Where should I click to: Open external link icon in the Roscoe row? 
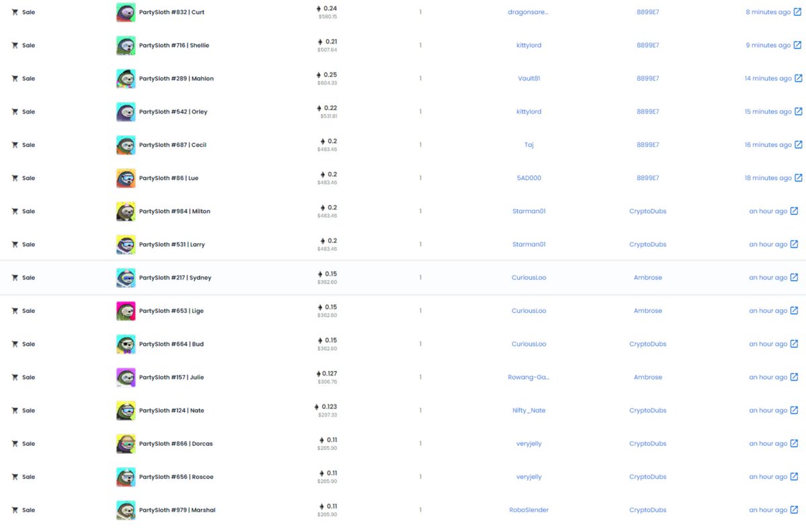click(794, 477)
